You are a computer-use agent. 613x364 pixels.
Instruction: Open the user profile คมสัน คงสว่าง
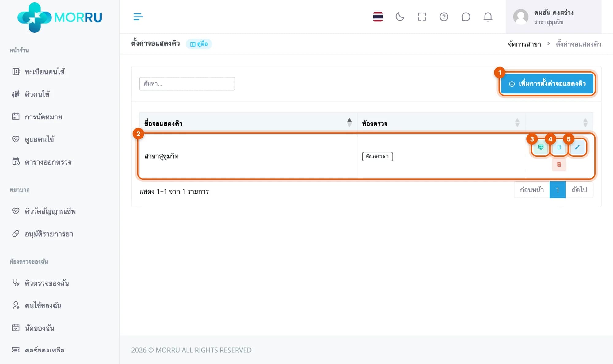pos(553,17)
